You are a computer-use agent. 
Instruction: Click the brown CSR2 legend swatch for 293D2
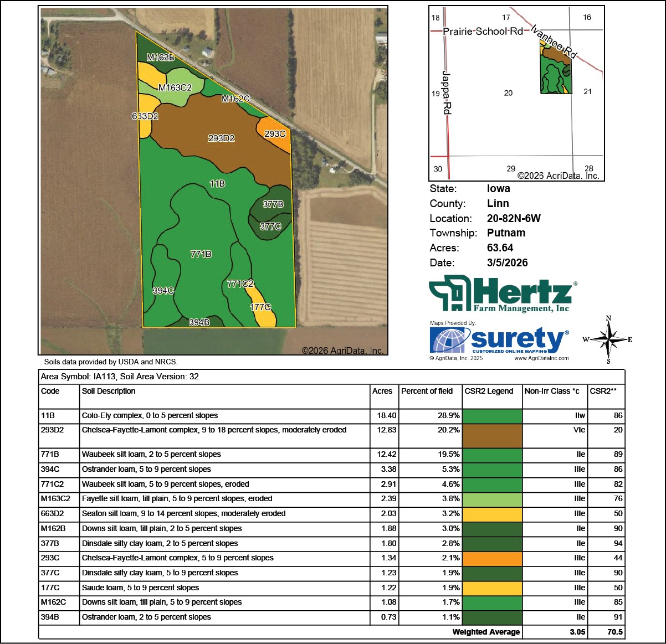pyautogui.click(x=492, y=436)
